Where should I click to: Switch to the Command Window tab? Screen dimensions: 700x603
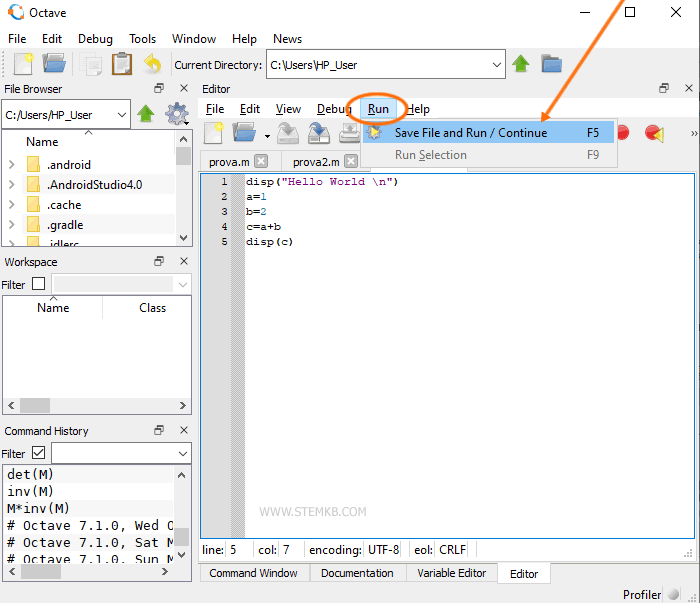tap(253, 573)
